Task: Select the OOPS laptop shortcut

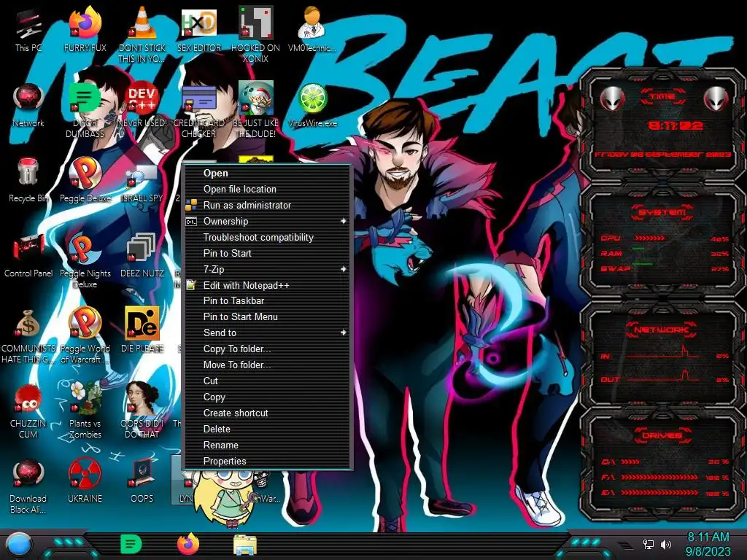Action: (x=142, y=481)
